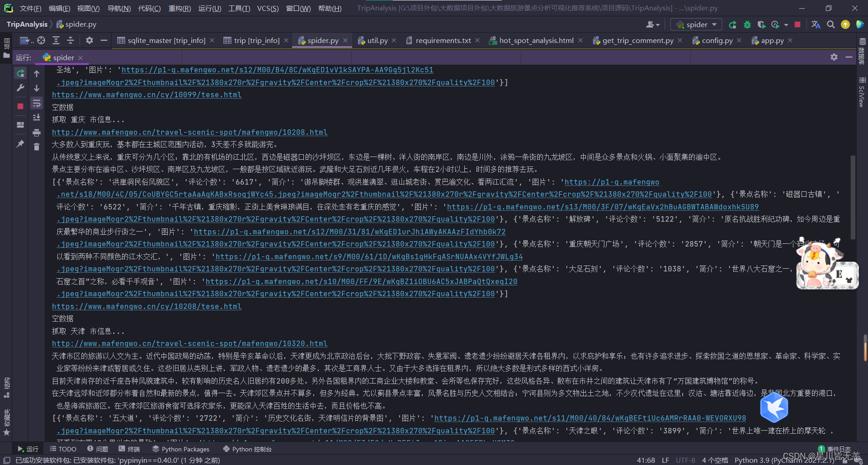
Task: Open the 问题 problems tool window
Action: tap(98, 449)
